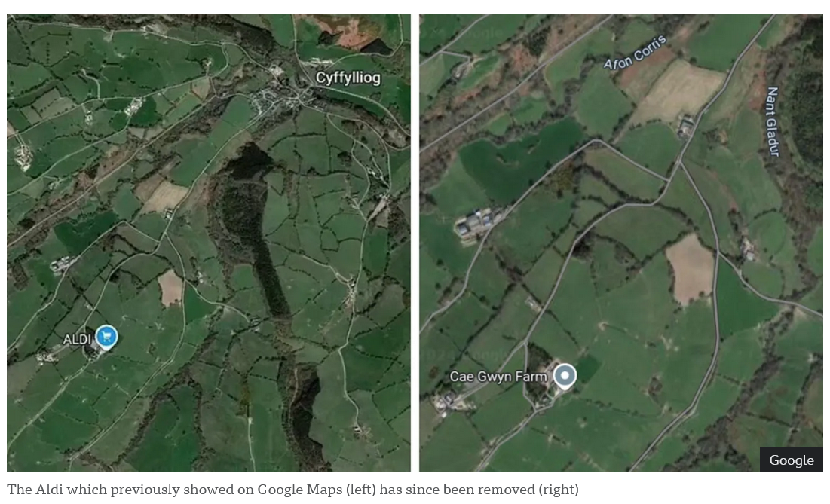Click the brown field right of center road
830x504 pixels.
coord(690,269)
